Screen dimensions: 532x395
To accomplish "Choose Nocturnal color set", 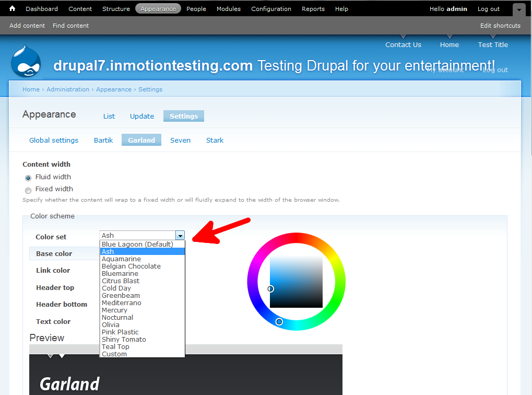I will 142,317.
